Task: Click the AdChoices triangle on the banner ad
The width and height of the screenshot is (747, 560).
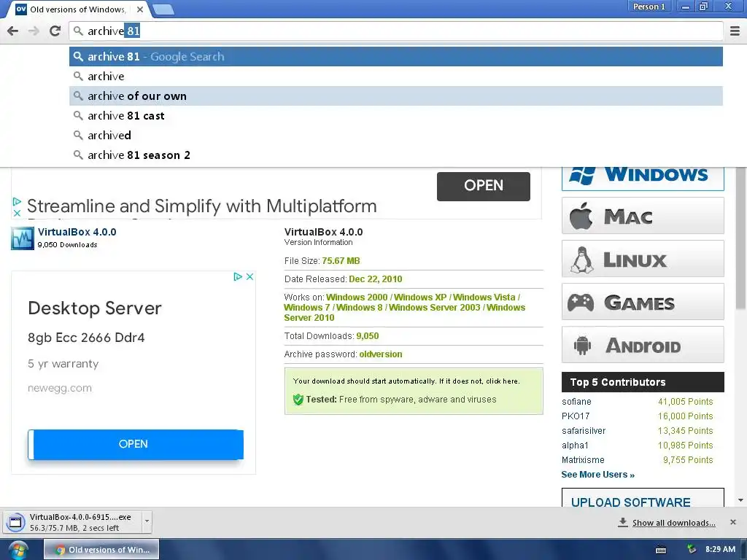Action: point(17,201)
